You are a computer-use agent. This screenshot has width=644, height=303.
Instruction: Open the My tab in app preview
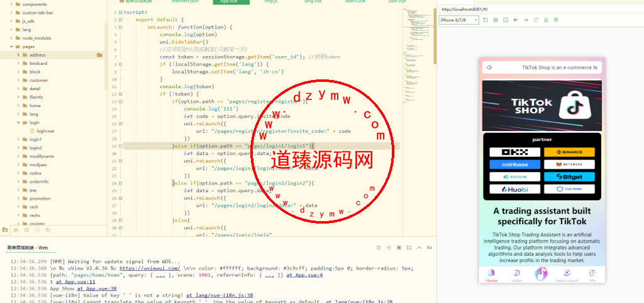[592, 276]
